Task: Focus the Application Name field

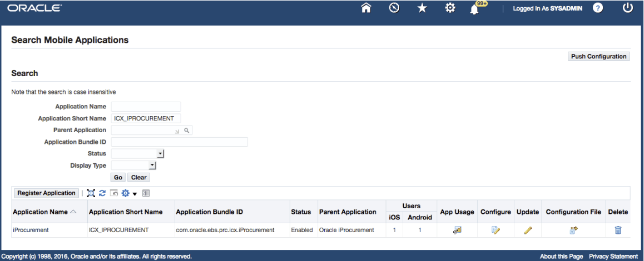Action: [146, 106]
